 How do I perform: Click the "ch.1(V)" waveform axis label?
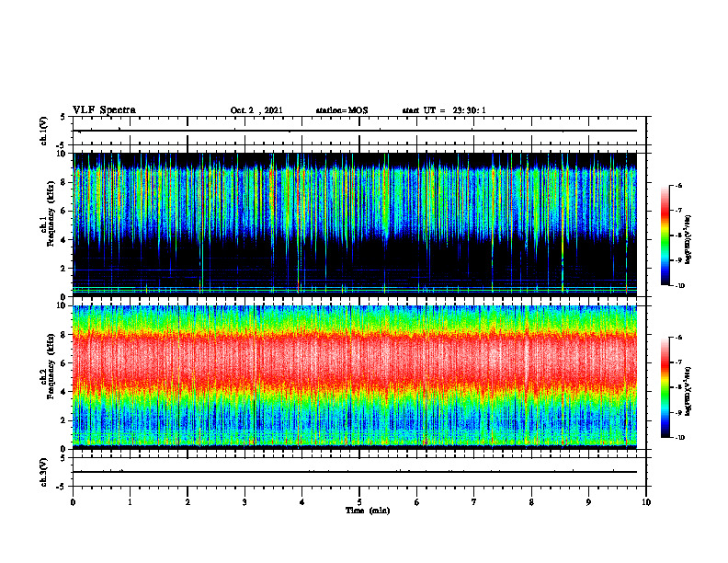click(44, 131)
